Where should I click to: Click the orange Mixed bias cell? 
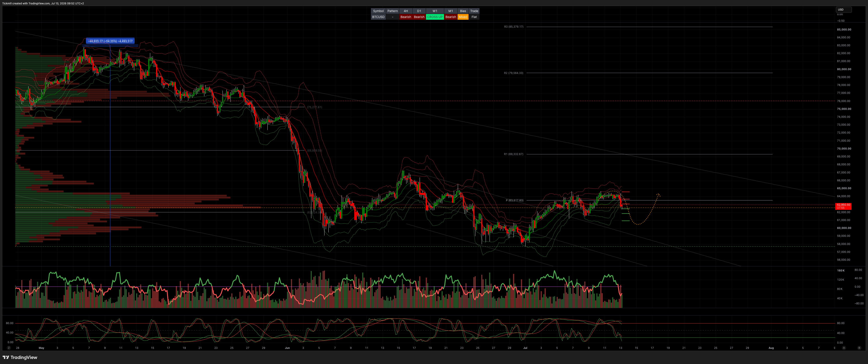click(x=463, y=17)
